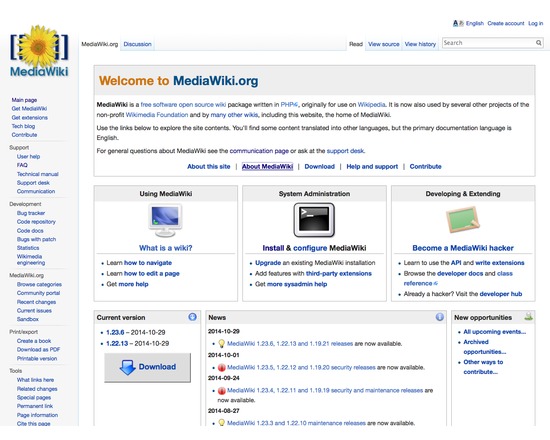Open Support desk sidebar link
This screenshot has height=440, width=550.
pos(33,183)
